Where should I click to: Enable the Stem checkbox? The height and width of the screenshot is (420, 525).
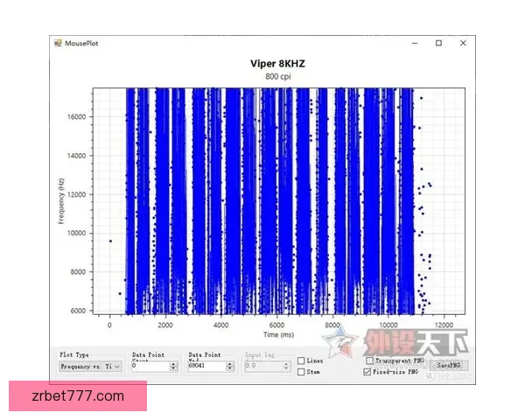click(301, 372)
